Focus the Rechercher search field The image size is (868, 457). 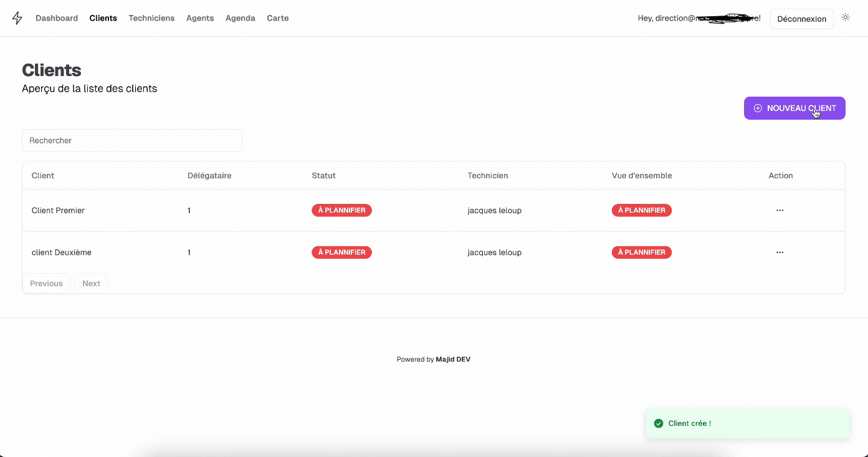[x=132, y=141]
